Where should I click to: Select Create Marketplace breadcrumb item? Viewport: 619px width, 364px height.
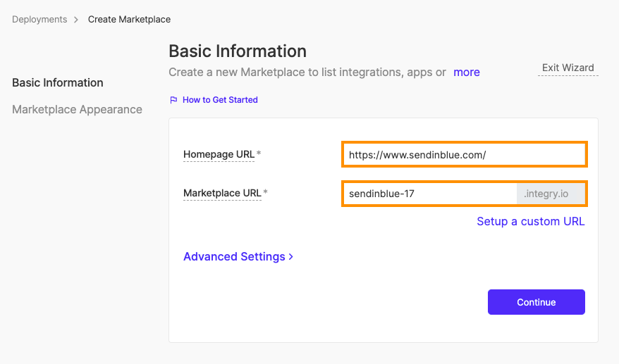(x=129, y=20)
